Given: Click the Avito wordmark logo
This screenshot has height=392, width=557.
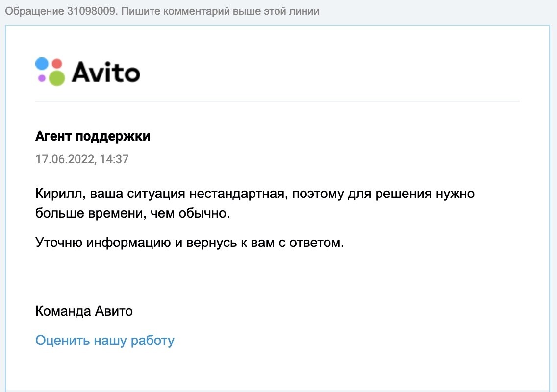Looking at the screenshot, I should click(106, 72).
